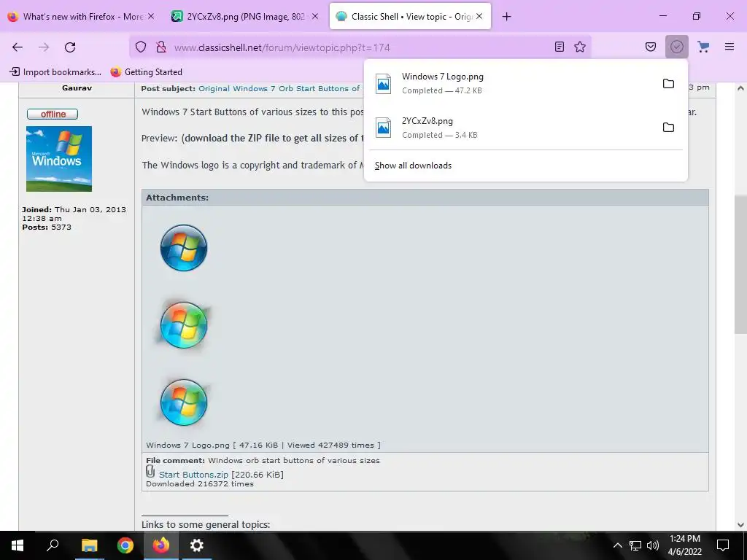Image resolution: width=747 pixels, height=560 pixels.
Task: Open taskbar search magnifier
Action: tap(53, 545)
